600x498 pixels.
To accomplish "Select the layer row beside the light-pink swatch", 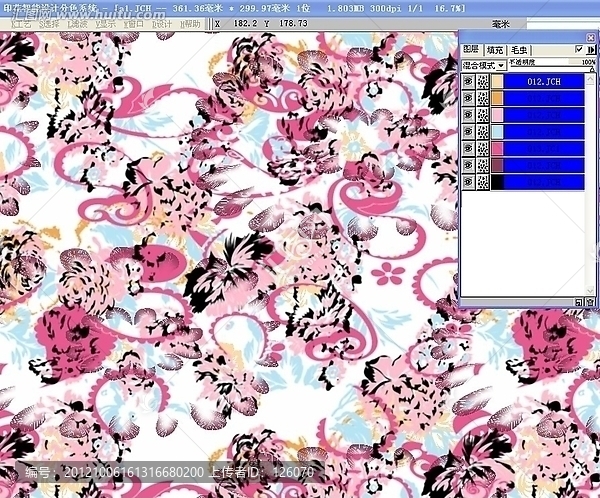I will click(x=544, y=115).
